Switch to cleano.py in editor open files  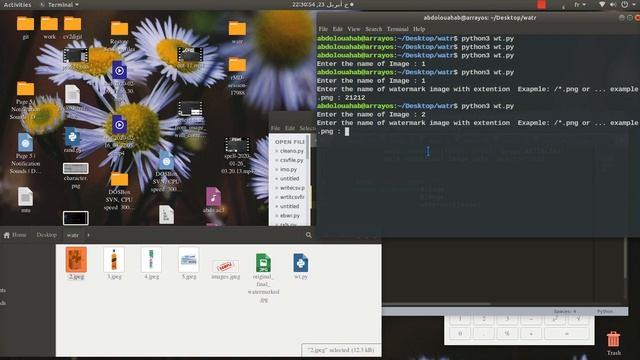[x=291, y=151]
